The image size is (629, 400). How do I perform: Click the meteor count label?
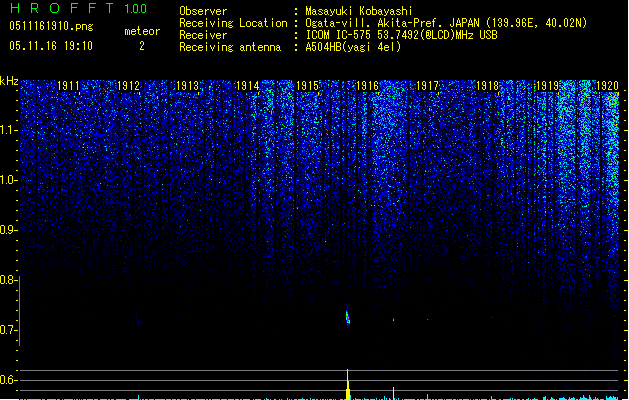click(x=142, y=31)
